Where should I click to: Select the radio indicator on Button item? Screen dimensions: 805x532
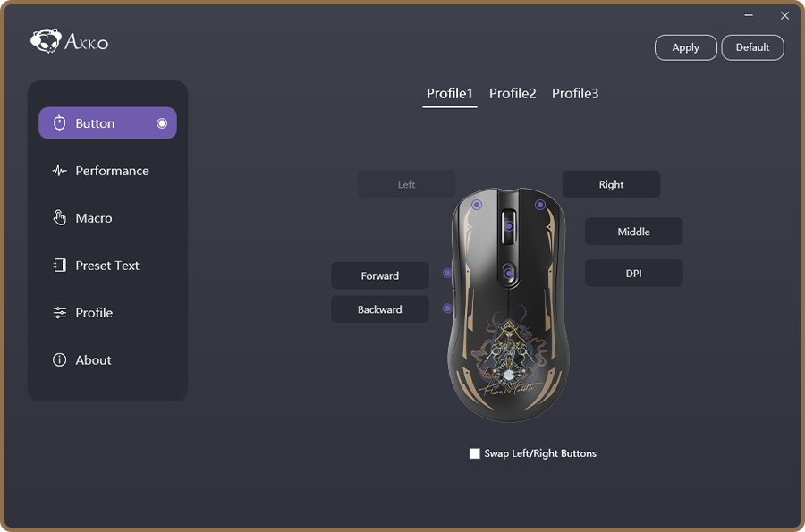point(162,123)
